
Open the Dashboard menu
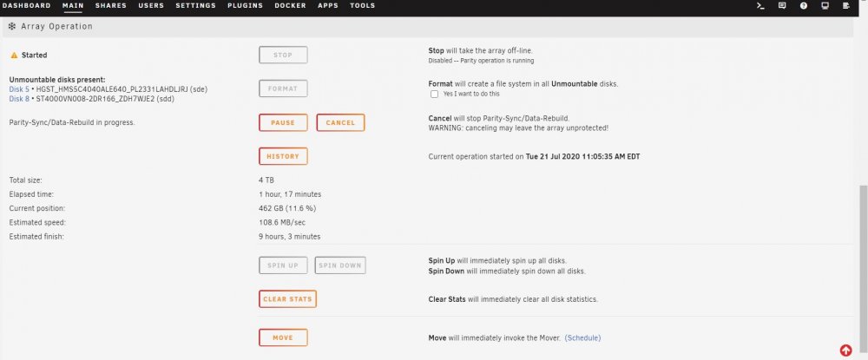point(27,5)
